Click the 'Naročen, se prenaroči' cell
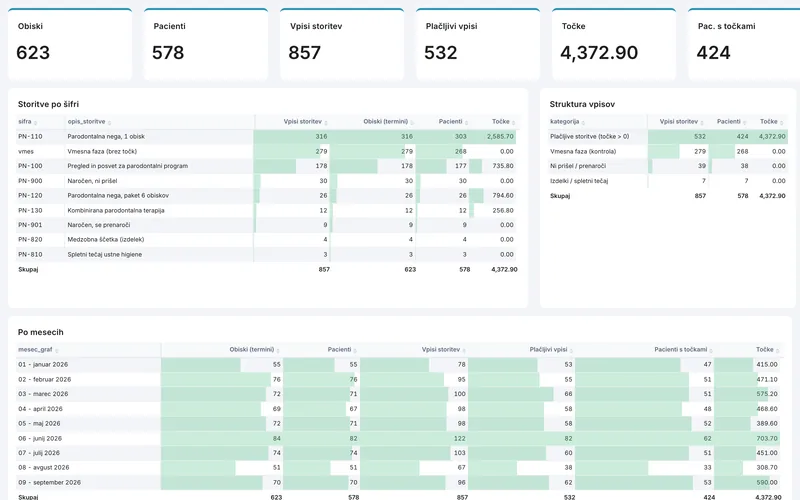The height and width of the screenshot is (500, 800). [98, 225]
